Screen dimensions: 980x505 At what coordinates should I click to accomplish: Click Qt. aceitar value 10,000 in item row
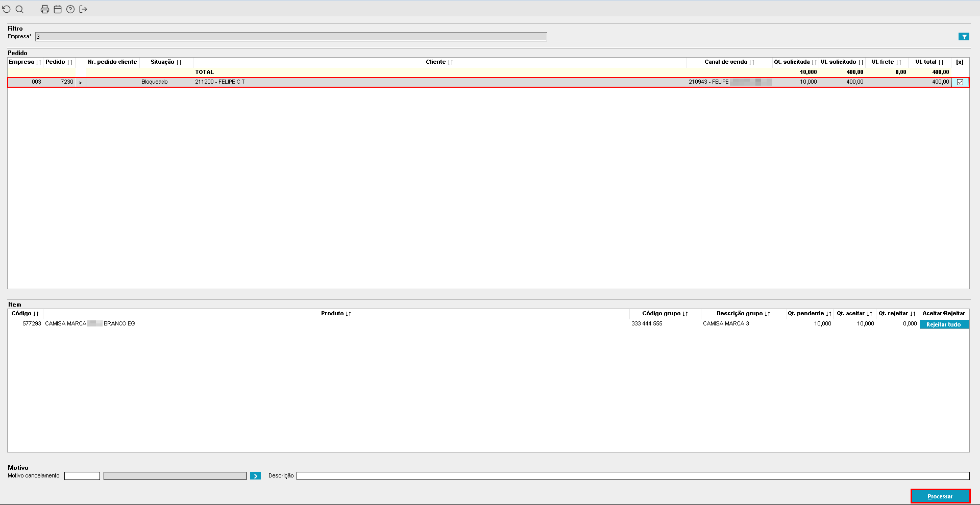[865, 324]
